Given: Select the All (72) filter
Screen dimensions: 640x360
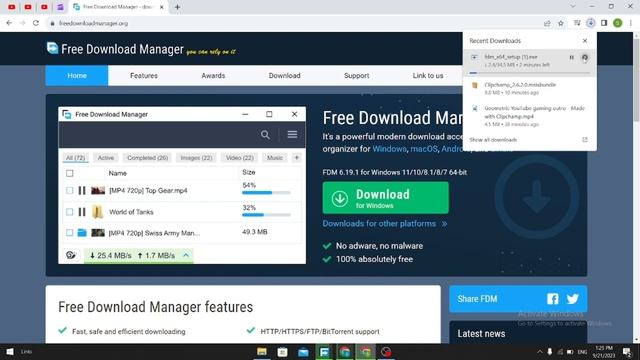Looking at the screenshot, I should click(76, 158).
